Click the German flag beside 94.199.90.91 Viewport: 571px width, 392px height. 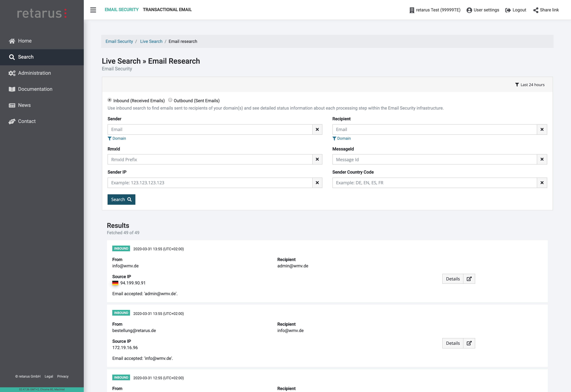[x=115, y=283]
